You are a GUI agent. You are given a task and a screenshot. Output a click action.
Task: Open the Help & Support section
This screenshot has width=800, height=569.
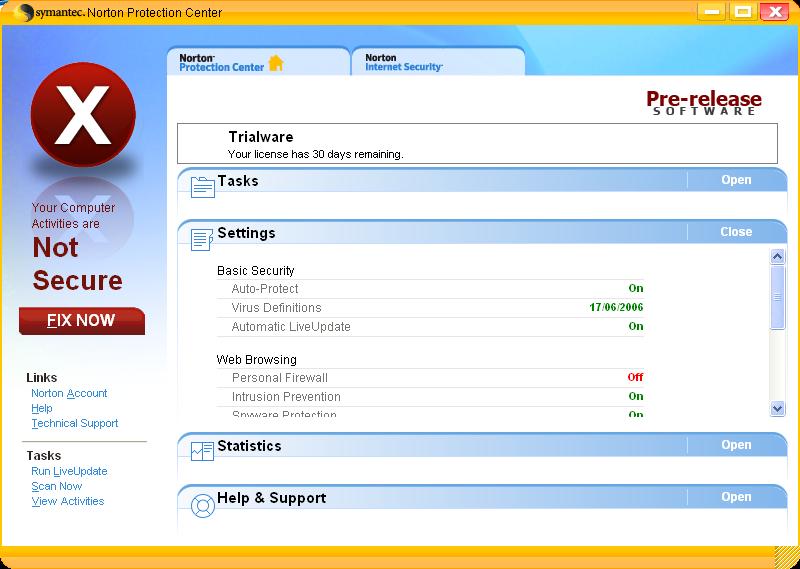pos(736,497)
